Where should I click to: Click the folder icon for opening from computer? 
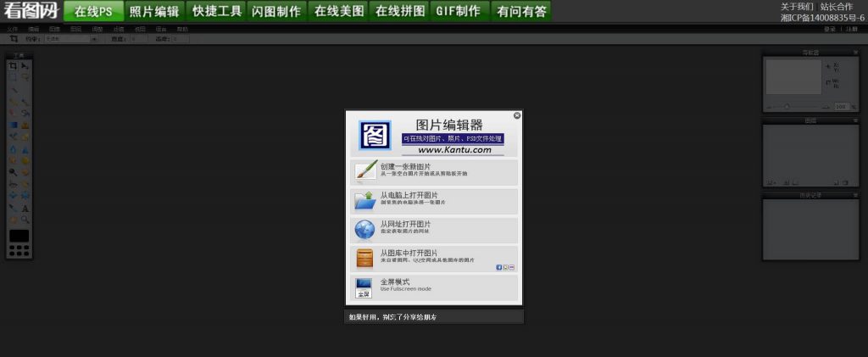coord(364,200)
